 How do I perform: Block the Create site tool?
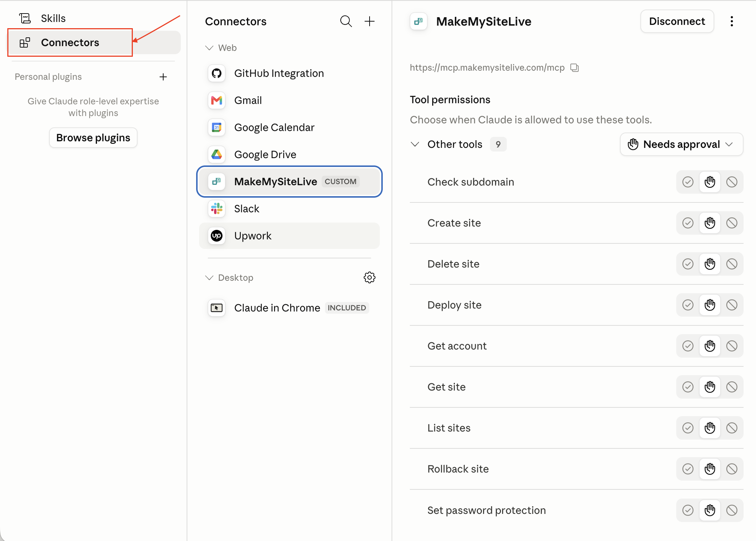point(732,223)
